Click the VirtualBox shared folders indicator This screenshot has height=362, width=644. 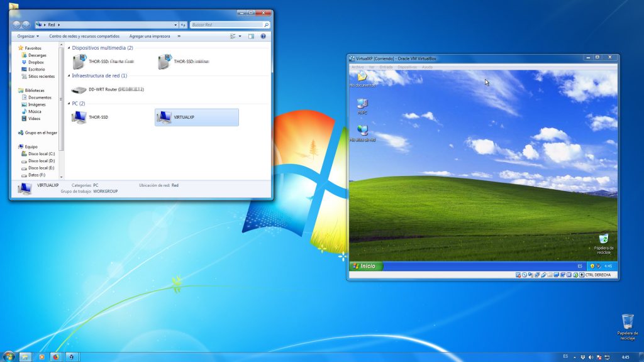550,275
